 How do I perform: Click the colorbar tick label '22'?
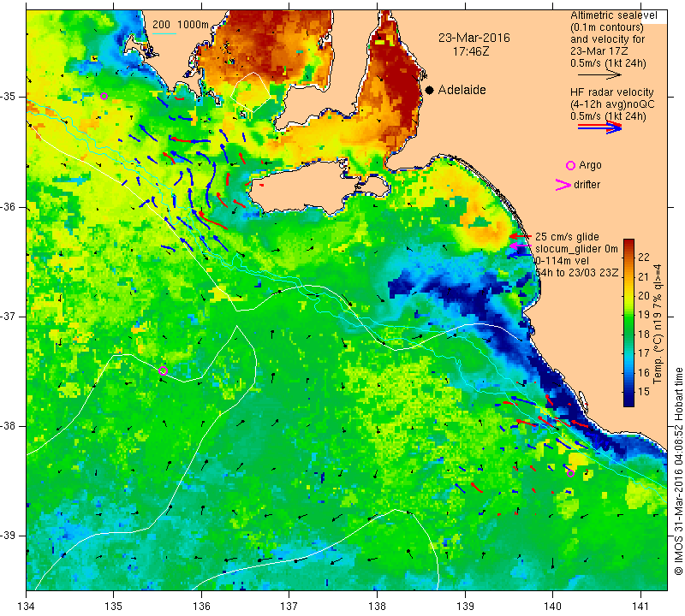tap(644, 258)
